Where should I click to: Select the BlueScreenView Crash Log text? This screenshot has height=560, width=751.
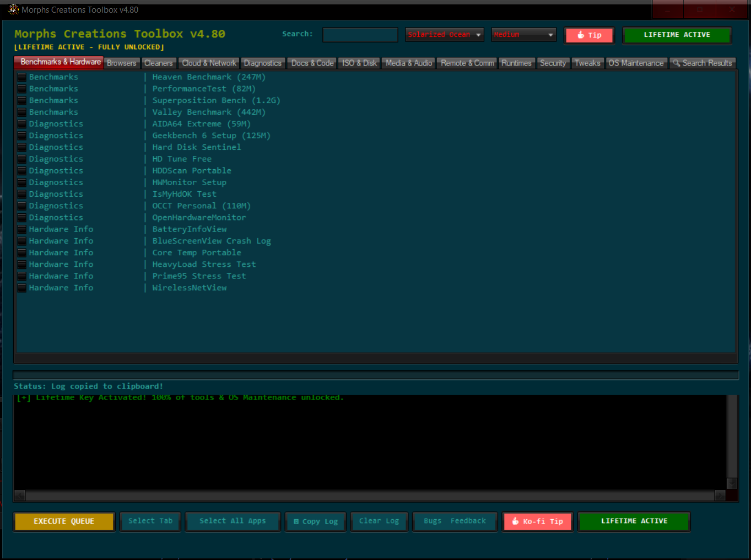pyautogui.click(x=212, y=241)
